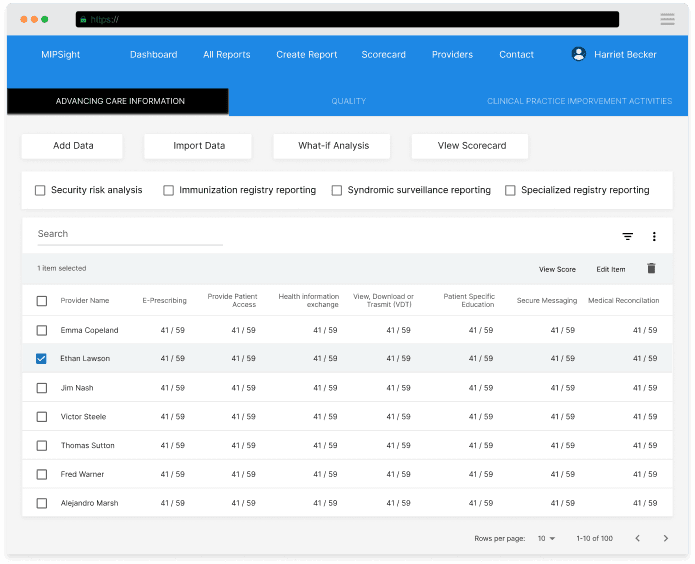This screenshot has height=564, width=695.
Task: Click Import Data button
Action: click(x=198, y=146)
